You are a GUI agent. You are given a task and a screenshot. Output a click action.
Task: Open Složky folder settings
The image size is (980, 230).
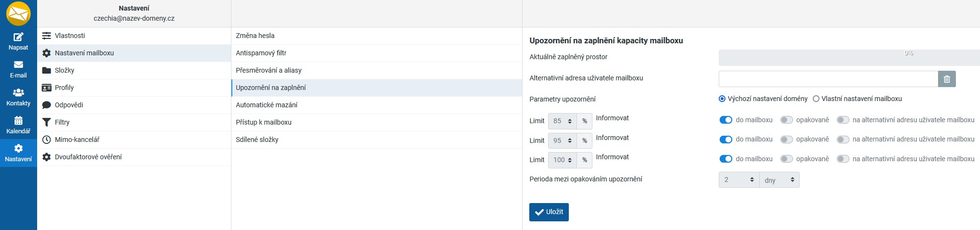point(64,70)
